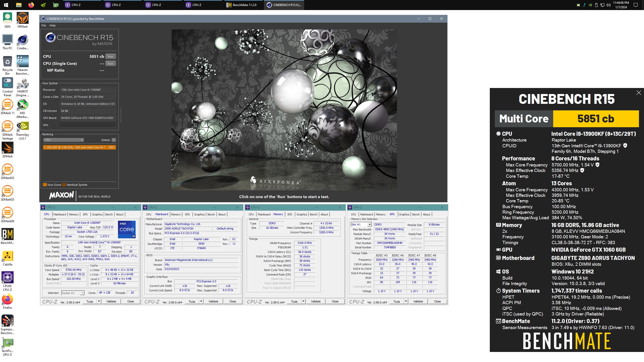This screenshot has height=362, width=644.
Task: Click the rendered scene image
Action: [x=284, y=110]
